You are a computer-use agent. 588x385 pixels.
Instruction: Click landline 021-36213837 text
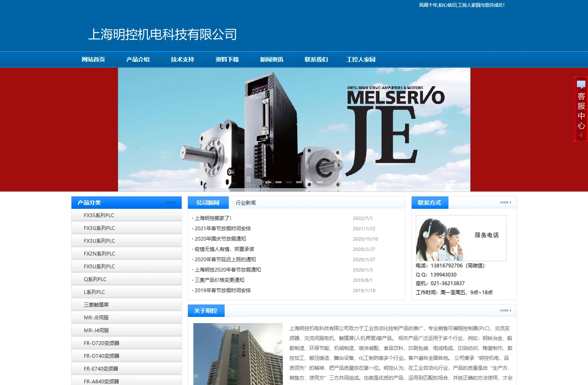click(x=448, y=283)
